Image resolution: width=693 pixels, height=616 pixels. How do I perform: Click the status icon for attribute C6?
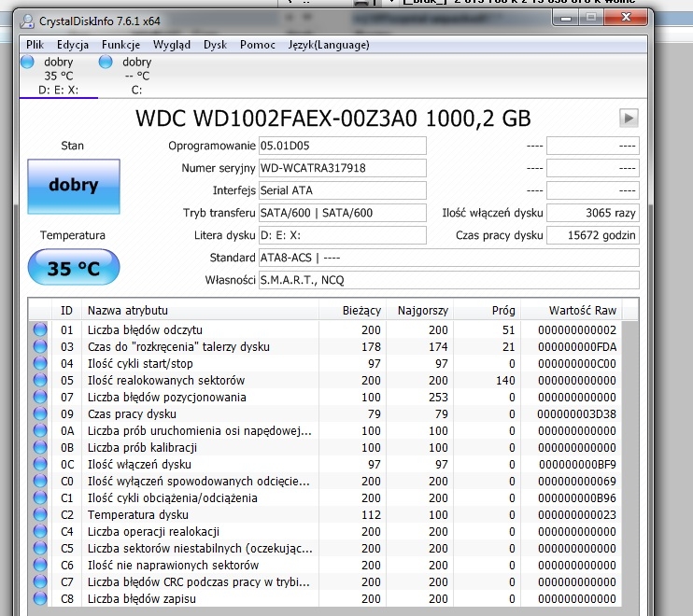[x=40, y=565]
